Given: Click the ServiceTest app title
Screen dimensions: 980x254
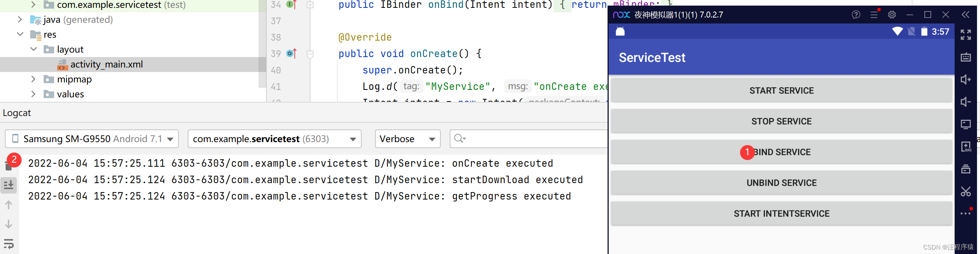Looking at the screenshot, I should pos(652,57).
